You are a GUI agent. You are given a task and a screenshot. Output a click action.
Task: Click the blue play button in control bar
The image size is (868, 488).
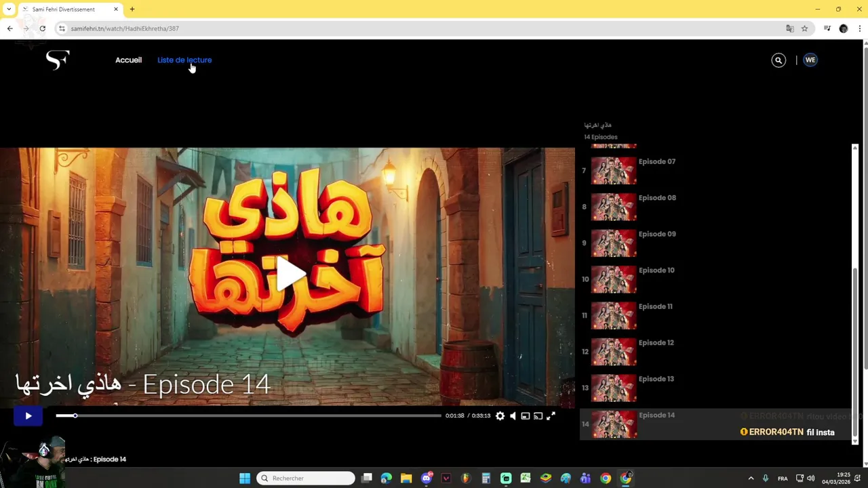(x=28, y=416)
